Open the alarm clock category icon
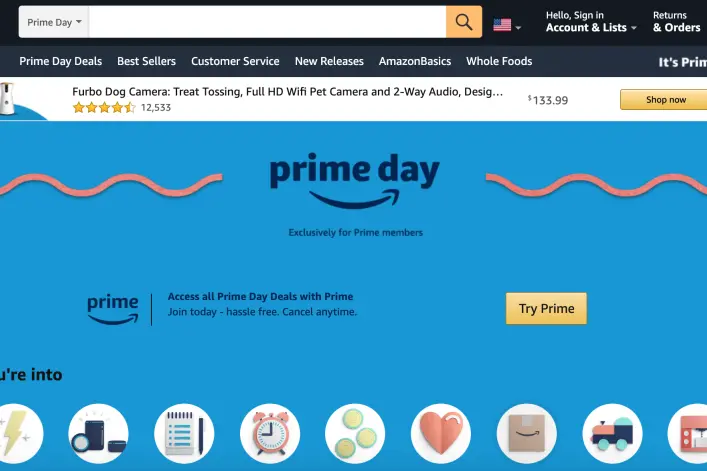The image size is (707, 471). (270, 434)
